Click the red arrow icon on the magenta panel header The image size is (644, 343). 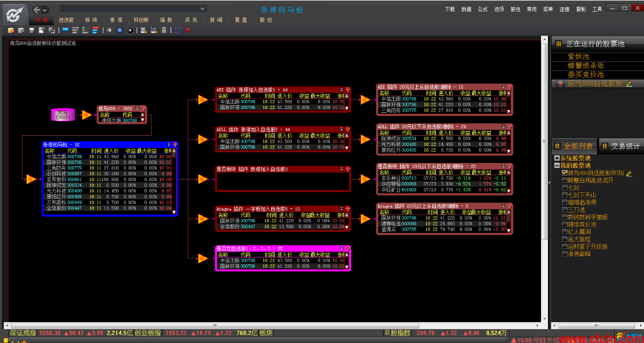pyautogui.click(x=347, y=249)
